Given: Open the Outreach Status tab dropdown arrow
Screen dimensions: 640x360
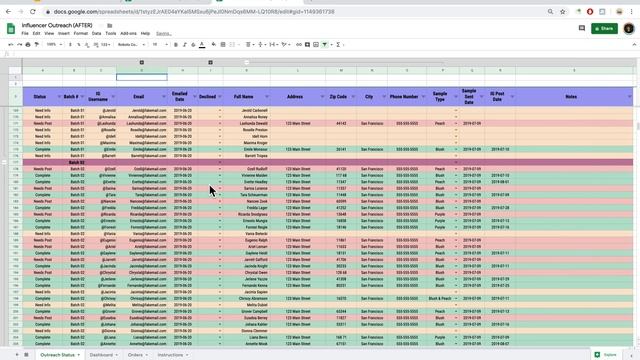Looking at the screenshot, I should pos(78,355).
